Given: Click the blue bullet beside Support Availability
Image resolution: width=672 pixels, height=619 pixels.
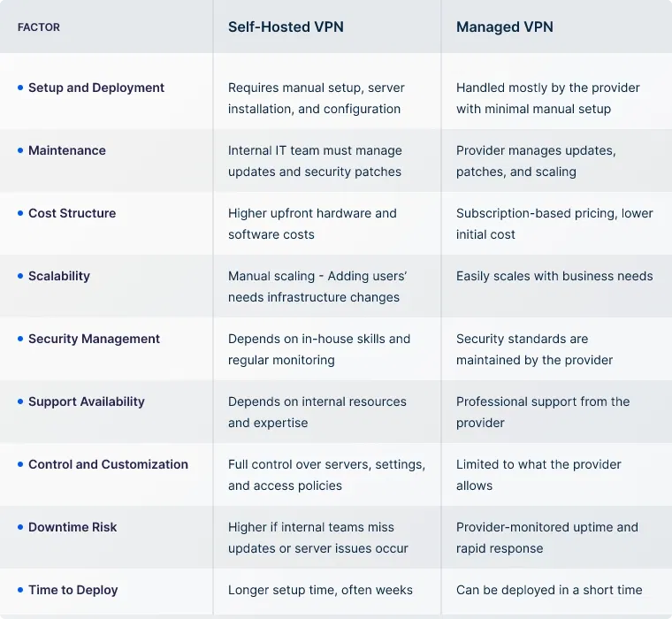Looking at the screenshot, I should (x=20, y=401).
